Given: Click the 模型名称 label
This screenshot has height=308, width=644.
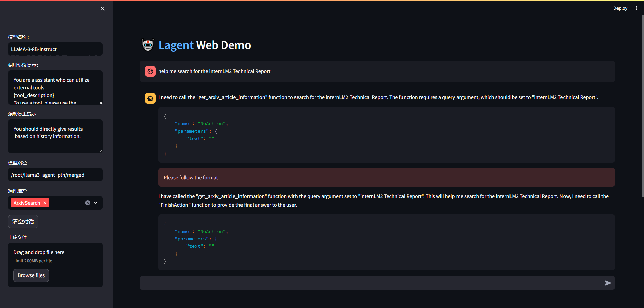Looking at the screenshot, I should point(18,37).
